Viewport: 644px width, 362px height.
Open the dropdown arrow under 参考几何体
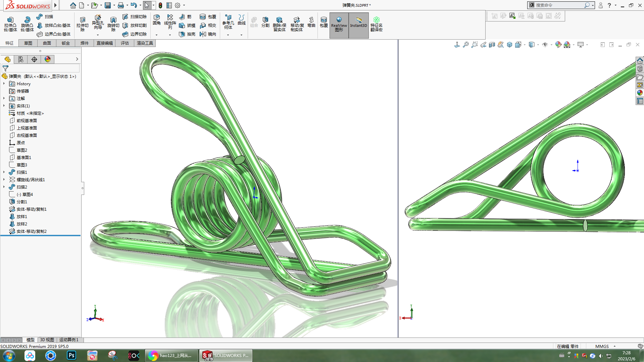[x=228, y=35]
